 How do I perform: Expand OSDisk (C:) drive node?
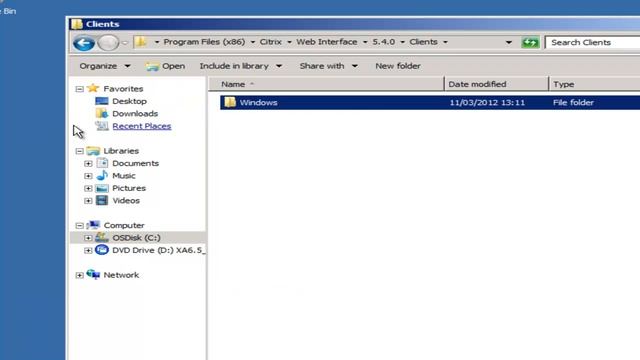(88, 238)
